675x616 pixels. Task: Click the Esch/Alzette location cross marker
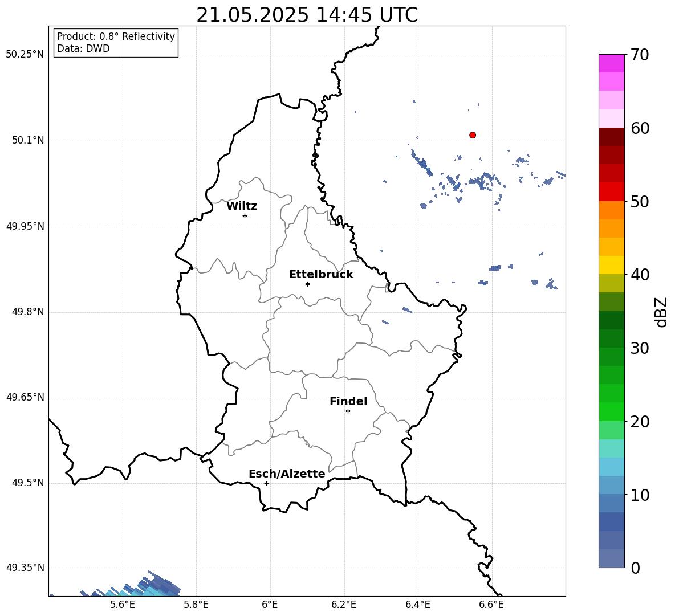tap(266, 483)
